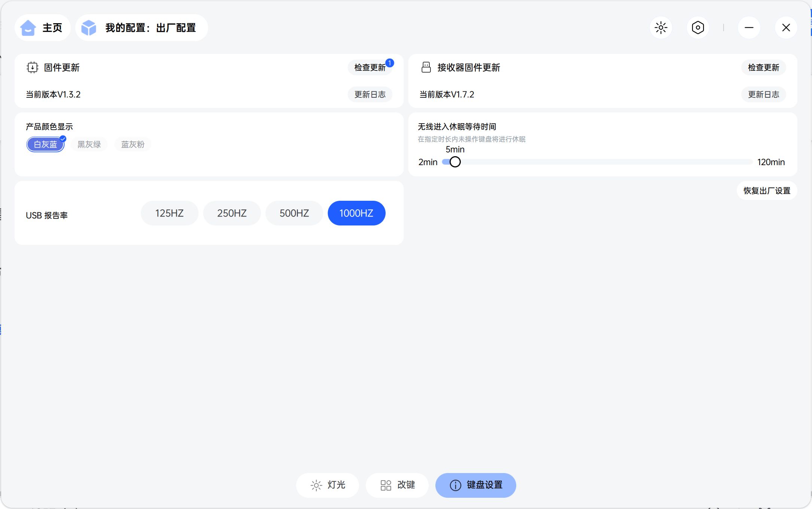Viewport: 812px width, 509px height.
Task: Click the home house icon
Action: (28, 28)
